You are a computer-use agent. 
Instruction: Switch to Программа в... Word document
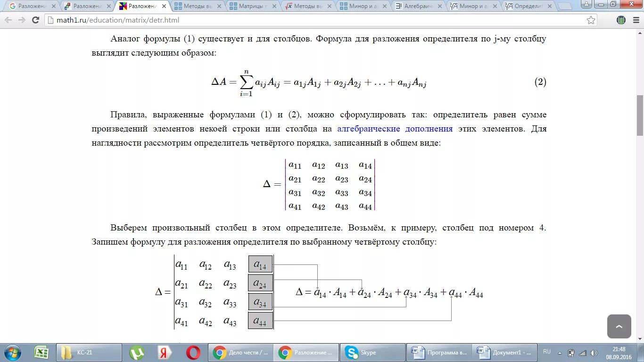tap(438, 353)
